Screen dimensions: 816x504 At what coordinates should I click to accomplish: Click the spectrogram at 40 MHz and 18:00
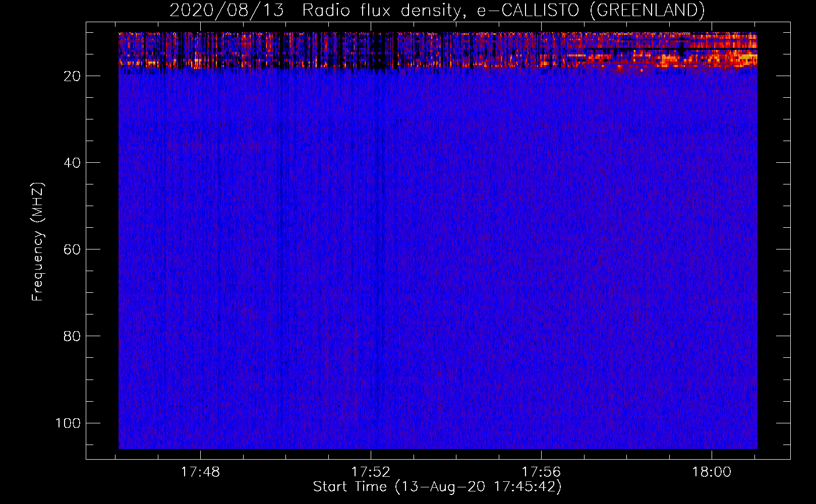tap(712, 162)
